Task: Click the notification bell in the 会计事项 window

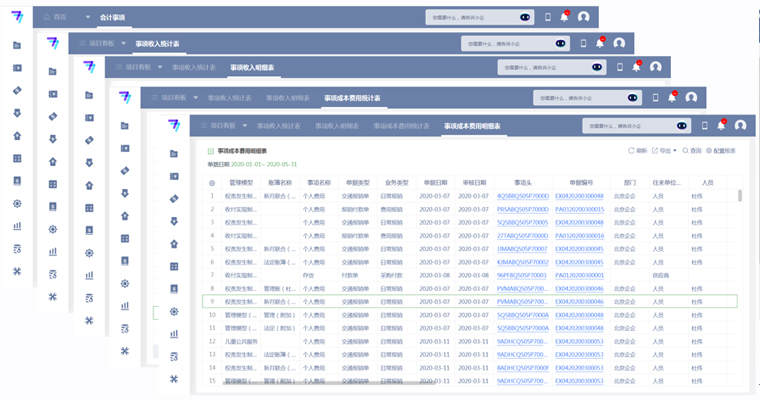Action: click(x=565, y=16)
